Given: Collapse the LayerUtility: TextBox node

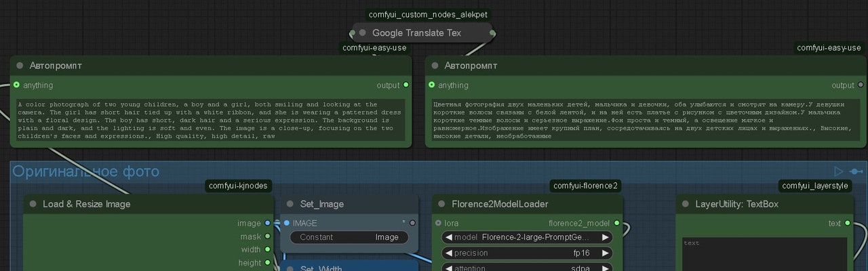Looking at the screenshot, I should (686, 204).
